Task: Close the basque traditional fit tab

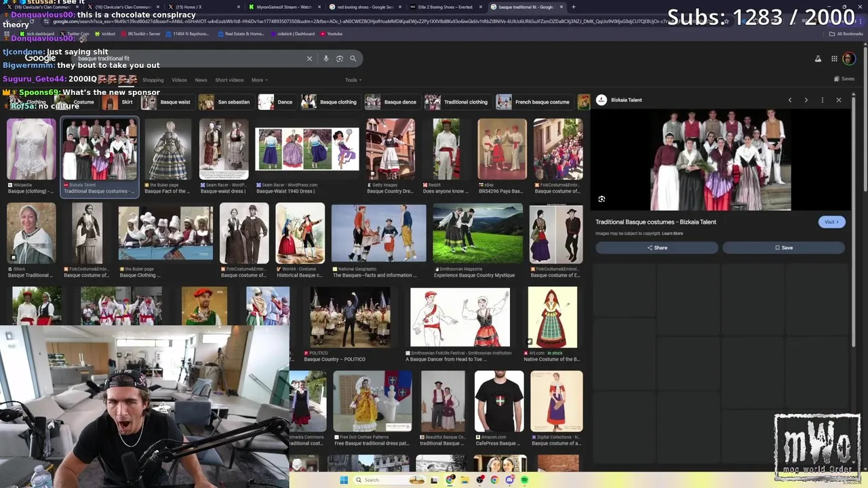Action: tap(561, 7)
